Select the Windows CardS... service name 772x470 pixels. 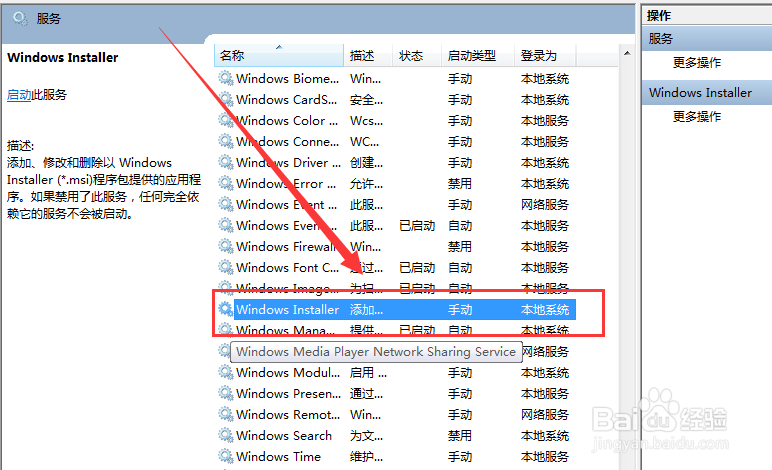[x=287, y=100]
